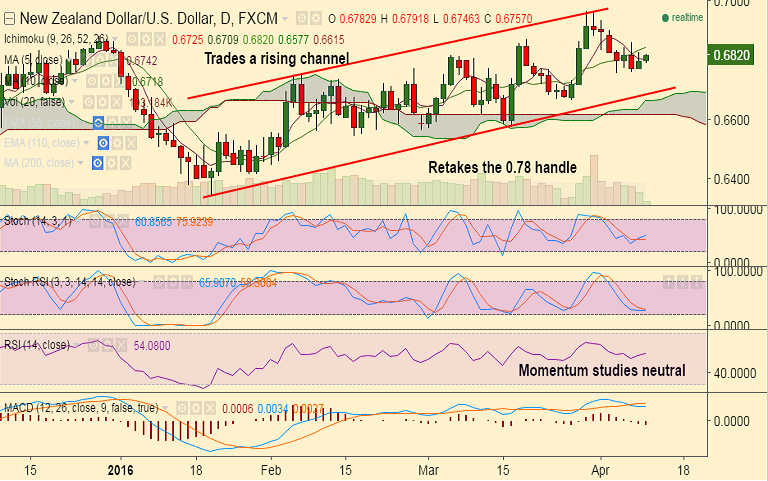Remove the Stoch (14, 3, 1) indicator
Screen dimensions: 768x481
(122, 221)
